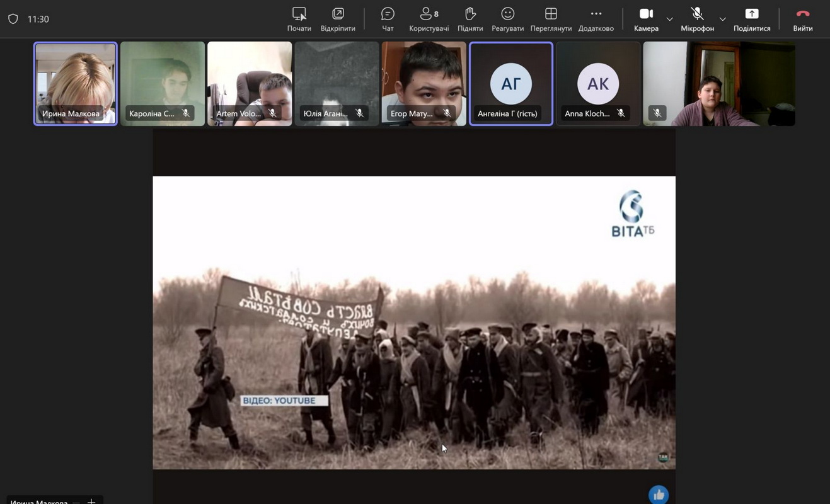Screen dimensions: 830x504
Task: Click Anna Kloch... participant avatar tile
Action: tap(597, 84)
